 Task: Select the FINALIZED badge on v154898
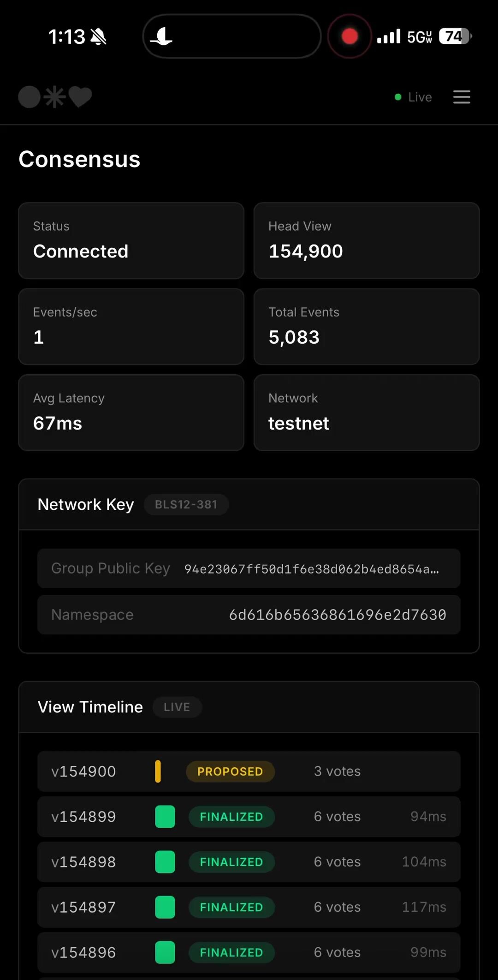231,862
